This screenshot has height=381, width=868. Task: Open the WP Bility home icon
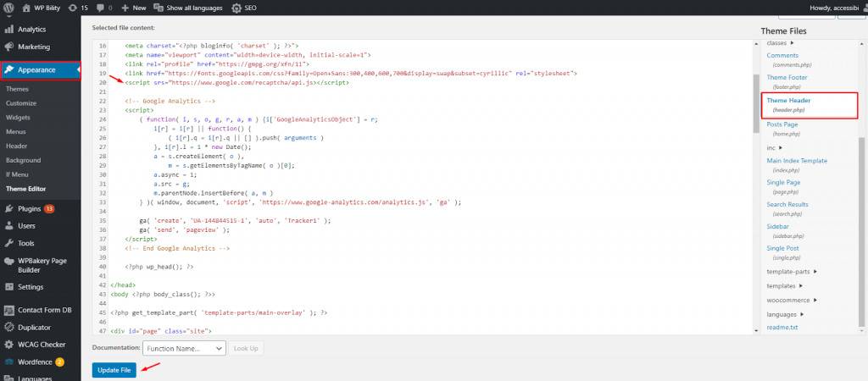26,8
